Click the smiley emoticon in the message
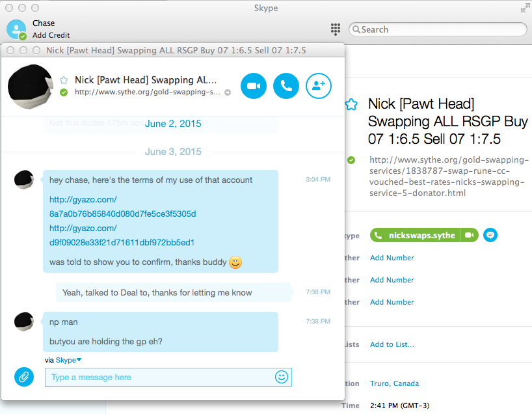Screen dimensions: 532x414 coord(235,262)
